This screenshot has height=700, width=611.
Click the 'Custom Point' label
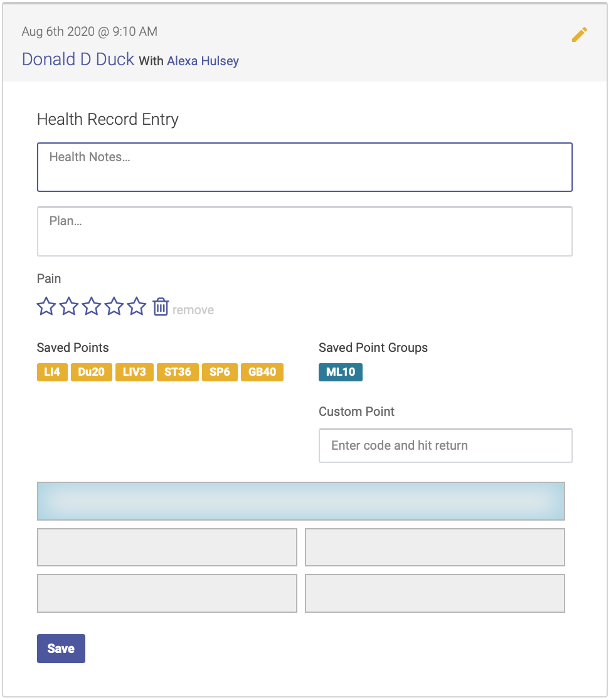pyautogui.click(x=356, y=411)
